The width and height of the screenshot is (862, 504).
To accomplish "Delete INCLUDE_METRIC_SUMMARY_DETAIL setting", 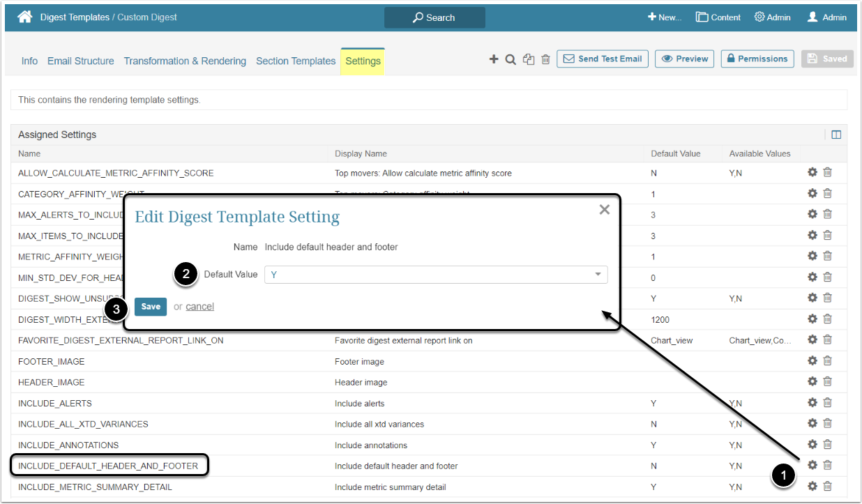I will coord(828,486).
